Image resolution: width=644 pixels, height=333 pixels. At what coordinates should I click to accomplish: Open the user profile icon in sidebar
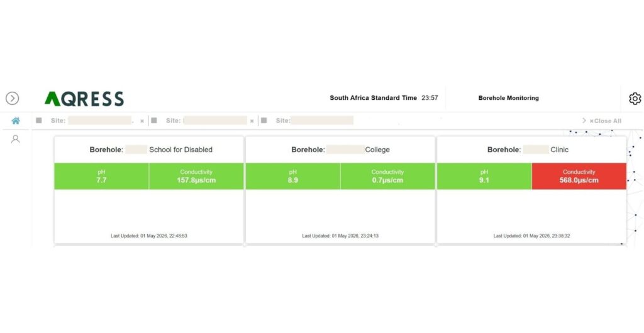15,139
